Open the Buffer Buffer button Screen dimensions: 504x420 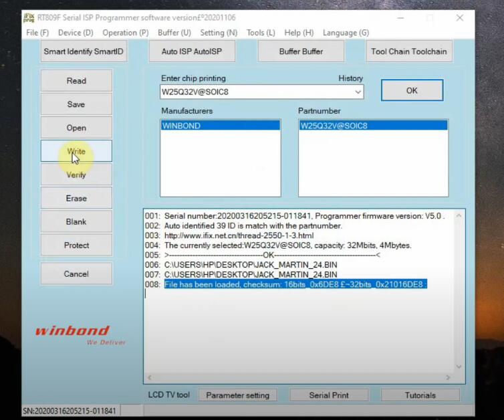click(301, 51)
